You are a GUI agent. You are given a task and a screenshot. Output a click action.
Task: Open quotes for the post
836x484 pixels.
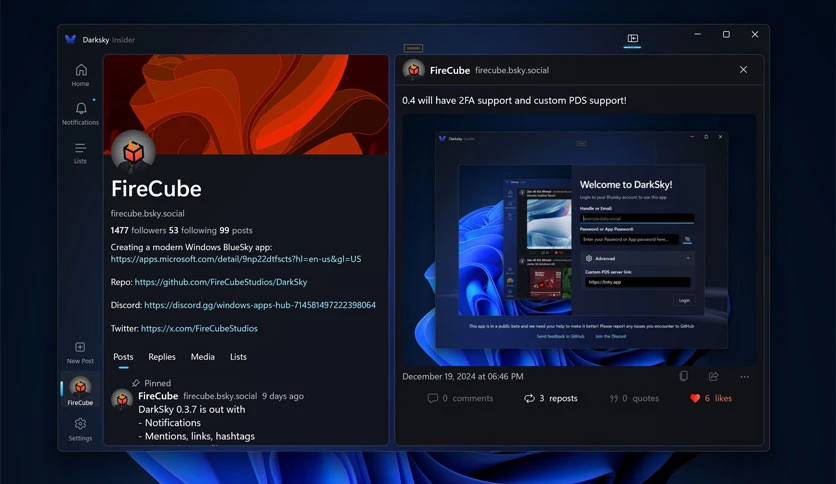(x=634, y=398)
